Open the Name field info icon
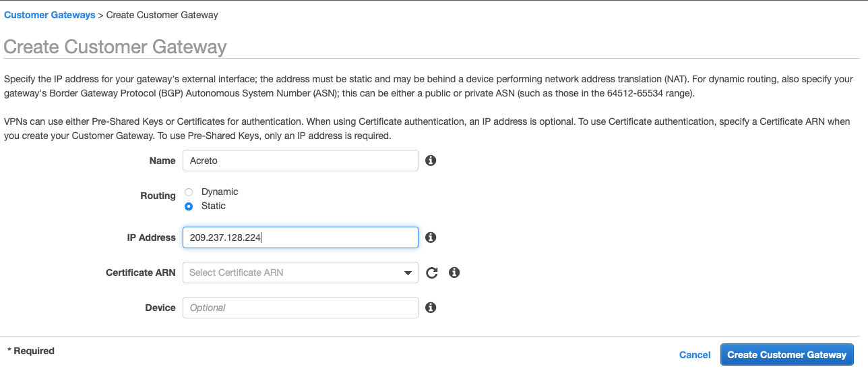 click(x=431, y=161)
